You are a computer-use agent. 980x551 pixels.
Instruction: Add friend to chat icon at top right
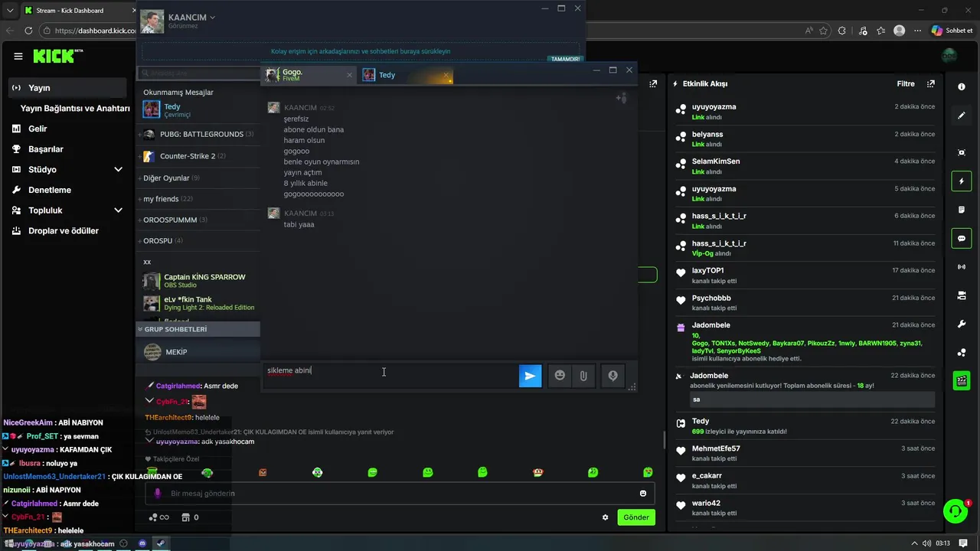coord(622,98)
